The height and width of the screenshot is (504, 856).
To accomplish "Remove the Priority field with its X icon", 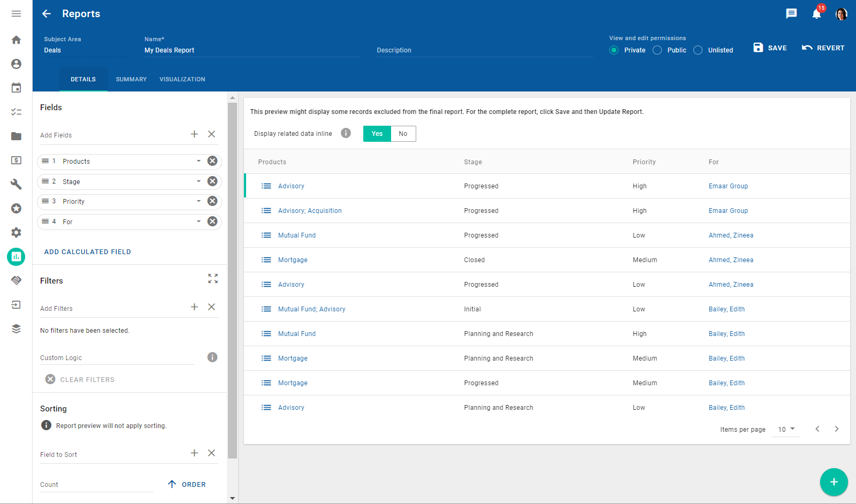I will [x=212, y=201].
